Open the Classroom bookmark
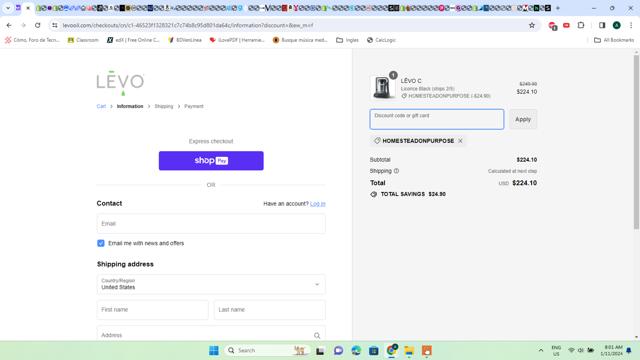640x360 pixels. (83, 40)
